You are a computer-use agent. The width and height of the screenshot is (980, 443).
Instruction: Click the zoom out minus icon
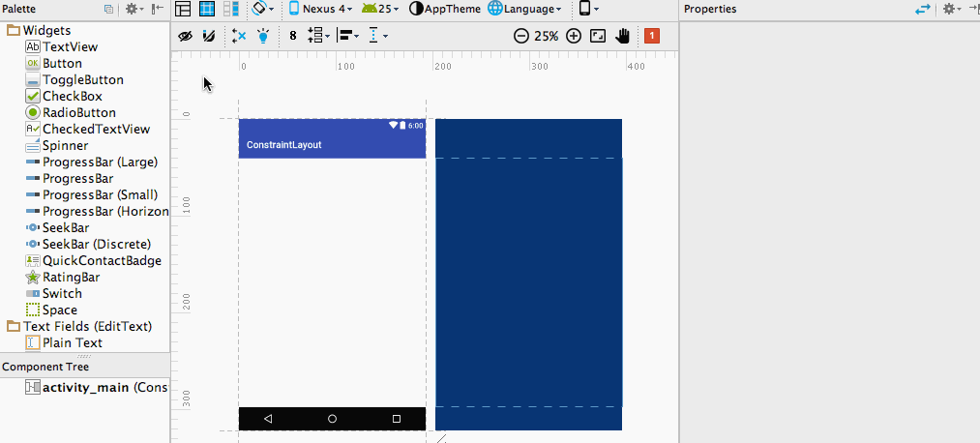[521, 36]
